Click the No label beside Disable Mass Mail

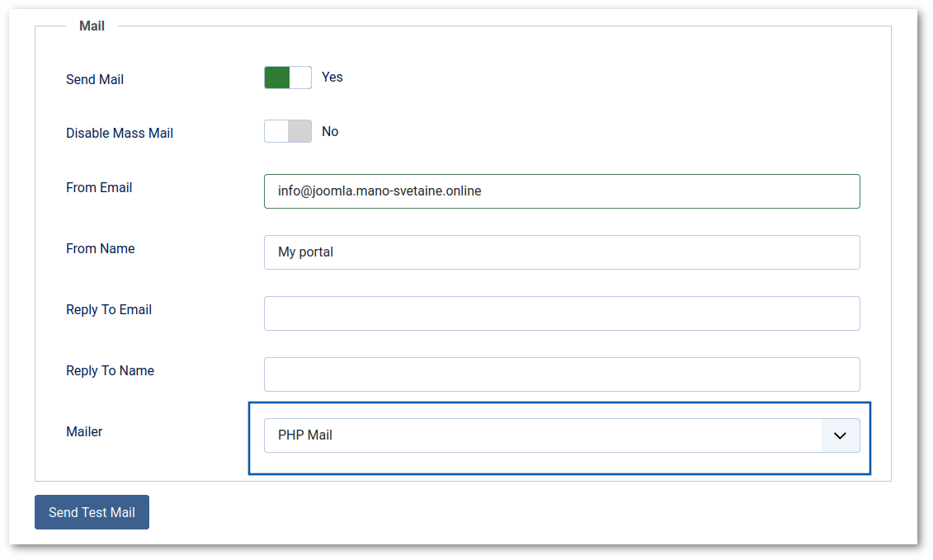click(330, 131)
